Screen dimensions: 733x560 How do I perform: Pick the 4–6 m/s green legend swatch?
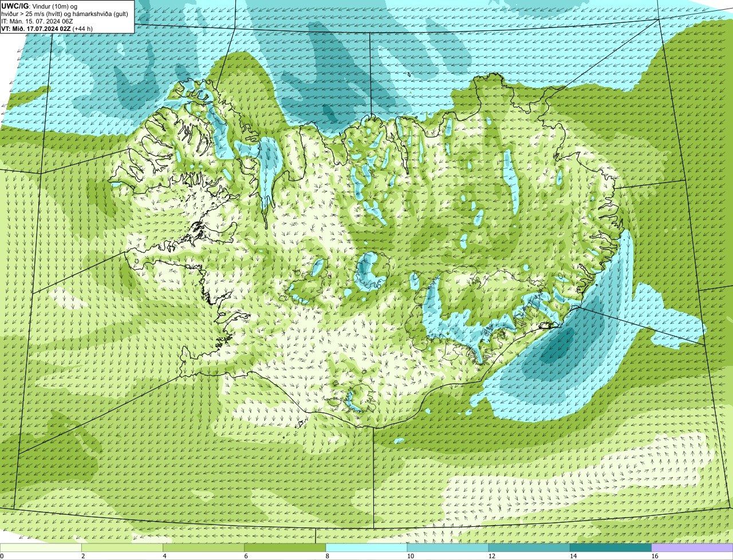(x=204, y=548)
